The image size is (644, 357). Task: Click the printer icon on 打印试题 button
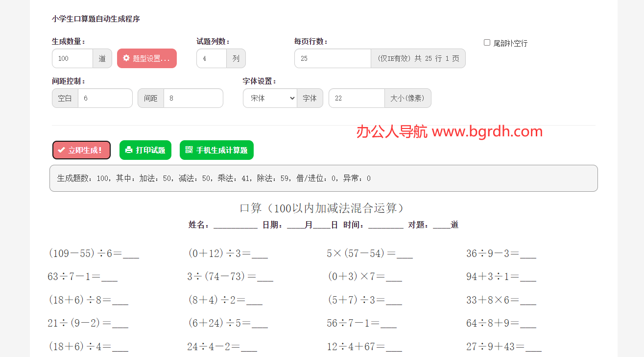128,150
